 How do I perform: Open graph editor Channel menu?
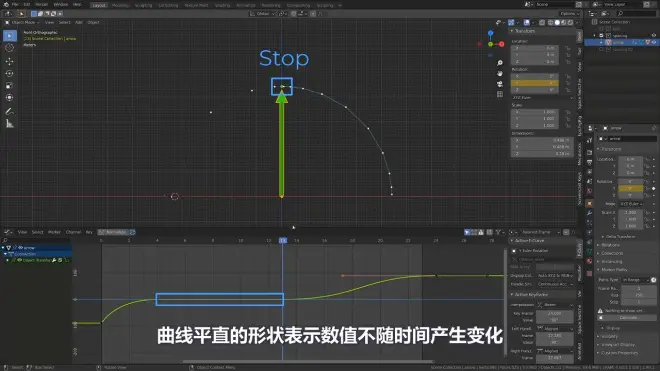point(73,232)
